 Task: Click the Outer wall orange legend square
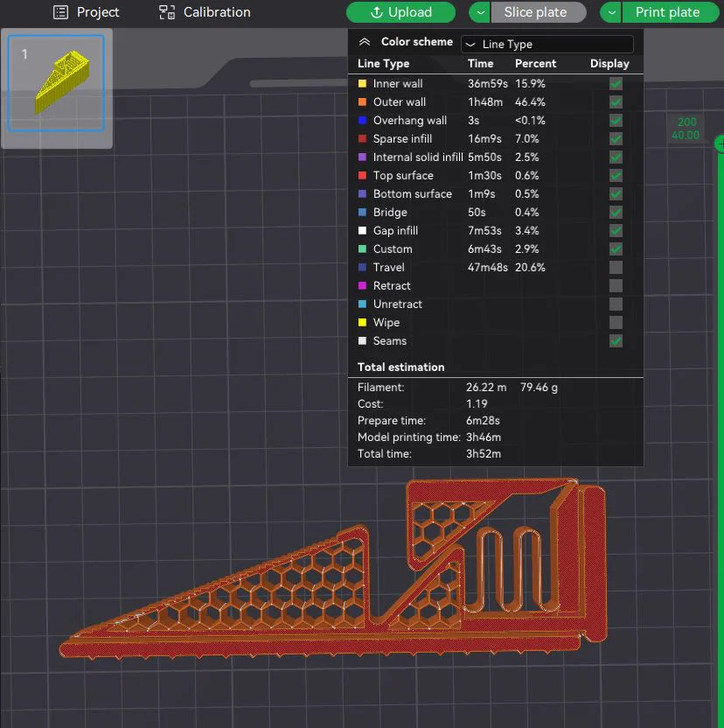click(x=363, y=101)
